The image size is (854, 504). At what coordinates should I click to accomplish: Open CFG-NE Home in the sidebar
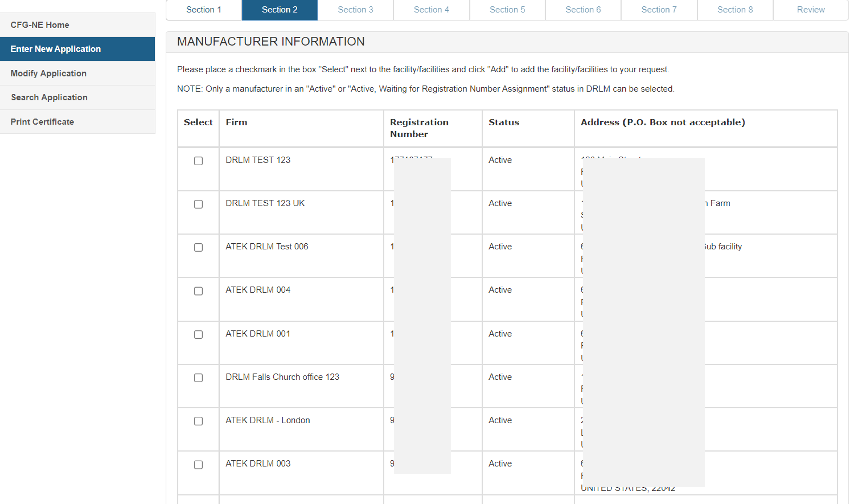coord(40,25)
